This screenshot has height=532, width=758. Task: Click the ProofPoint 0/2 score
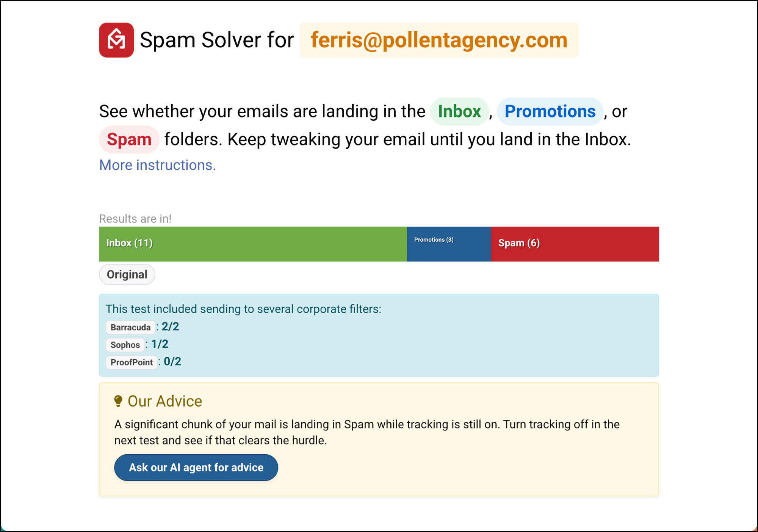pyautogui.click(x=172, y=361)
